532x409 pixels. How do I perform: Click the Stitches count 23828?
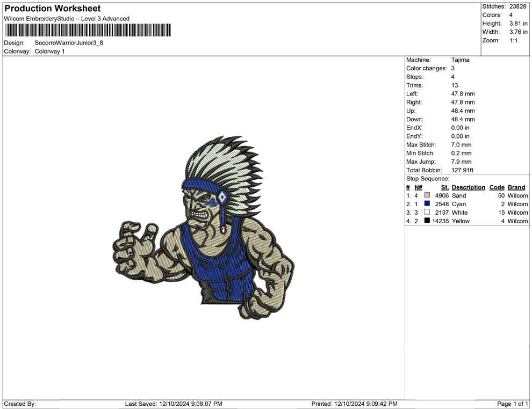pyautogui.click(x=518, y=6)
